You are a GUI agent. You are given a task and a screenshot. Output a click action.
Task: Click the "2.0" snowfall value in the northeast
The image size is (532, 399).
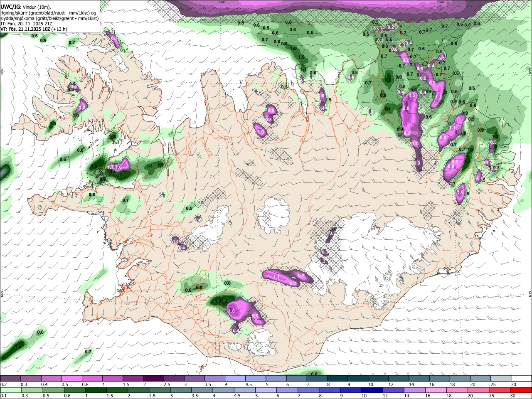406,108
